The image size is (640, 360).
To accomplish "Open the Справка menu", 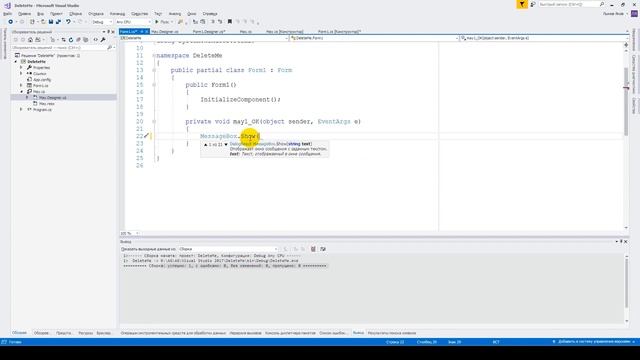I will [x=210, y=14].
